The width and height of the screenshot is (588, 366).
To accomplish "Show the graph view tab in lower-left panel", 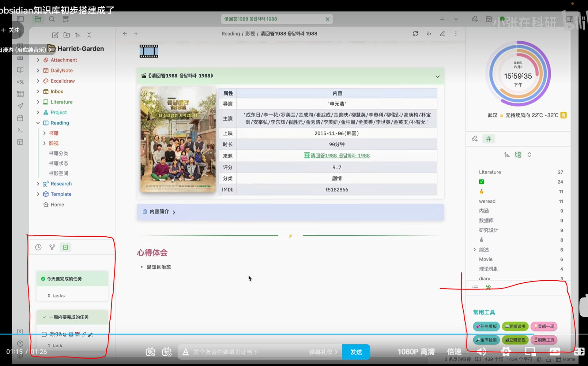I will pos(52,247).
